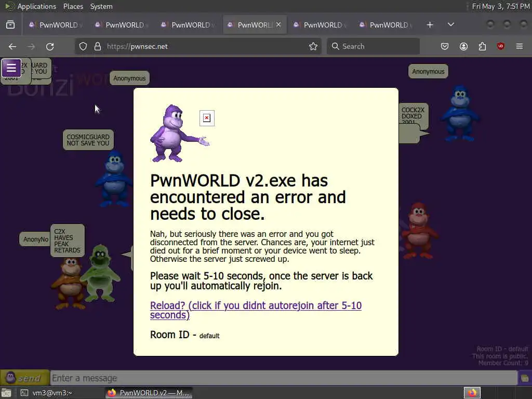Screen dimensions: 532x399
Task: Click the Anonymous name tag at top right
Action: pyautogui.click(x=428, y=71)
